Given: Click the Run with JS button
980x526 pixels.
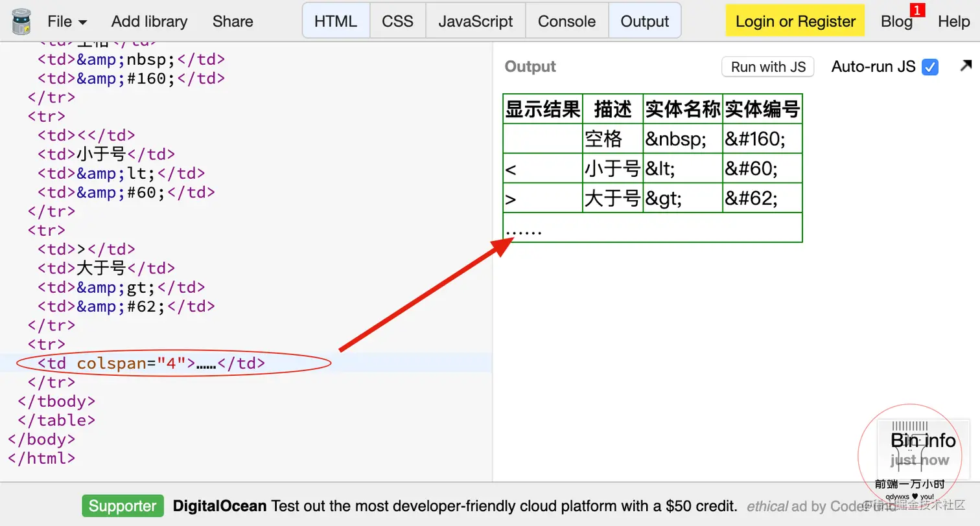Looking at the screenshot, I should pos(768,67).
